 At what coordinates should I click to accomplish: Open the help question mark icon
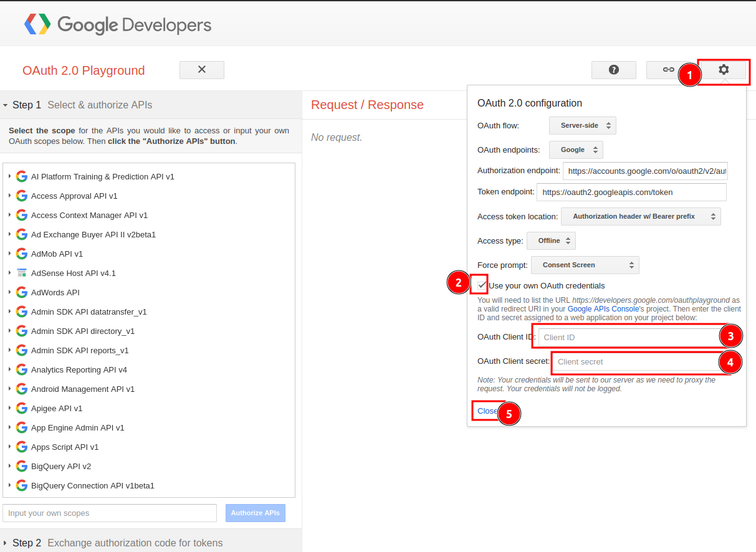click(614, 70)
